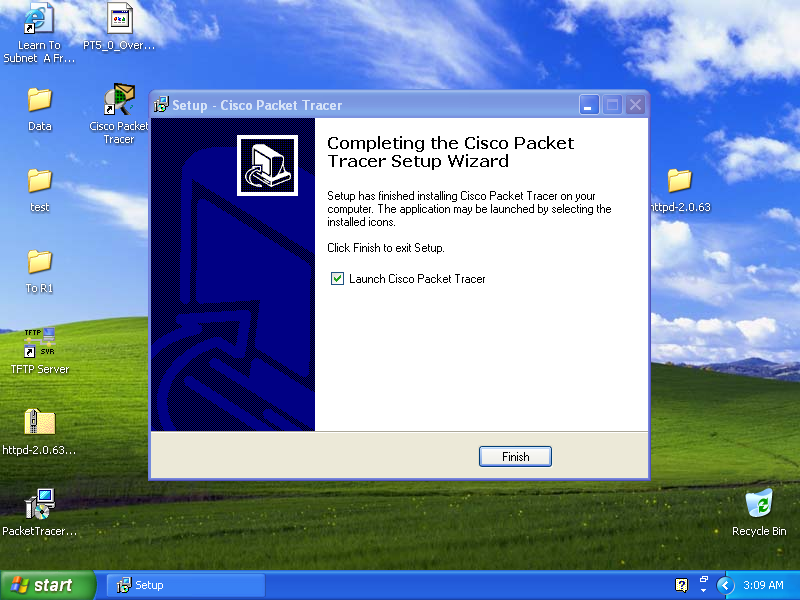Select the To R1 folder icon
The width and height of the screenshot is (800, 600).
pos(40,262)
